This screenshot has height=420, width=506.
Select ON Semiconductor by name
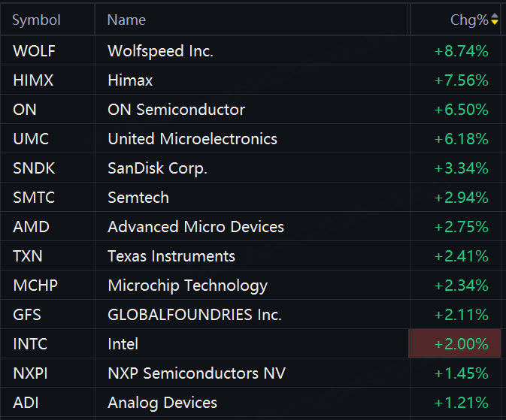(176, 110)
